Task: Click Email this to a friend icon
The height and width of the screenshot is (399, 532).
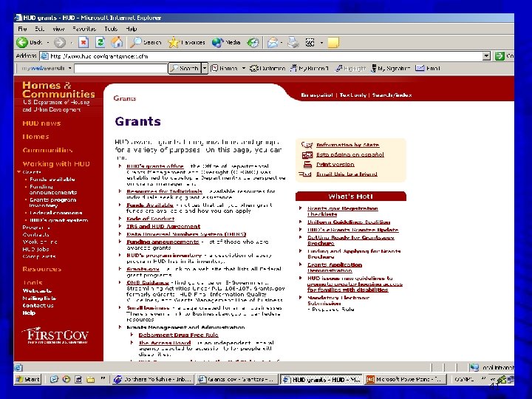Action: [305, 174]
